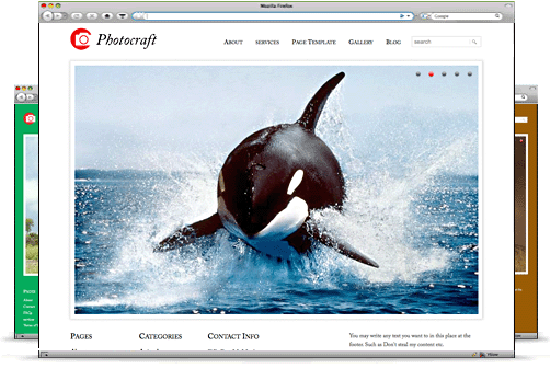The image size is (550, 368).
Task: Select the red active slider dot
Action: coord(431,74)
